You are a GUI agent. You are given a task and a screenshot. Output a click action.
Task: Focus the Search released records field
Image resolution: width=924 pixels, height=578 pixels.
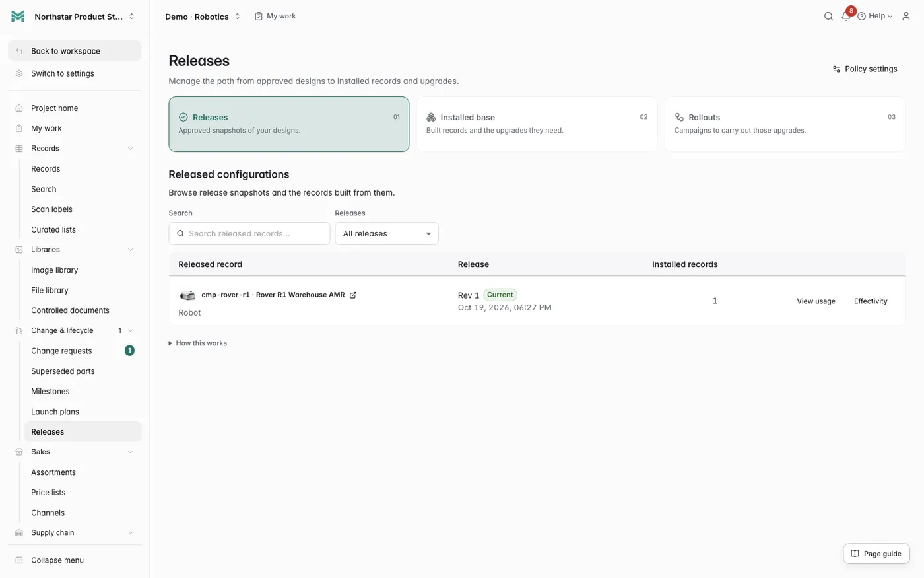click(x=249, y=234)
